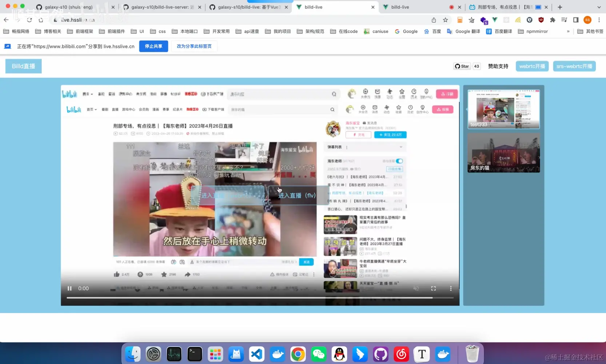Open the video player more options menu
Screen dimensions: 606x364
pos(451,288)
